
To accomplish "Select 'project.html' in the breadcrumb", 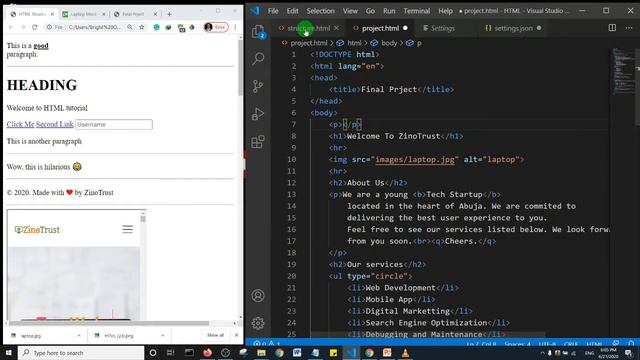I will pos(309,43).
